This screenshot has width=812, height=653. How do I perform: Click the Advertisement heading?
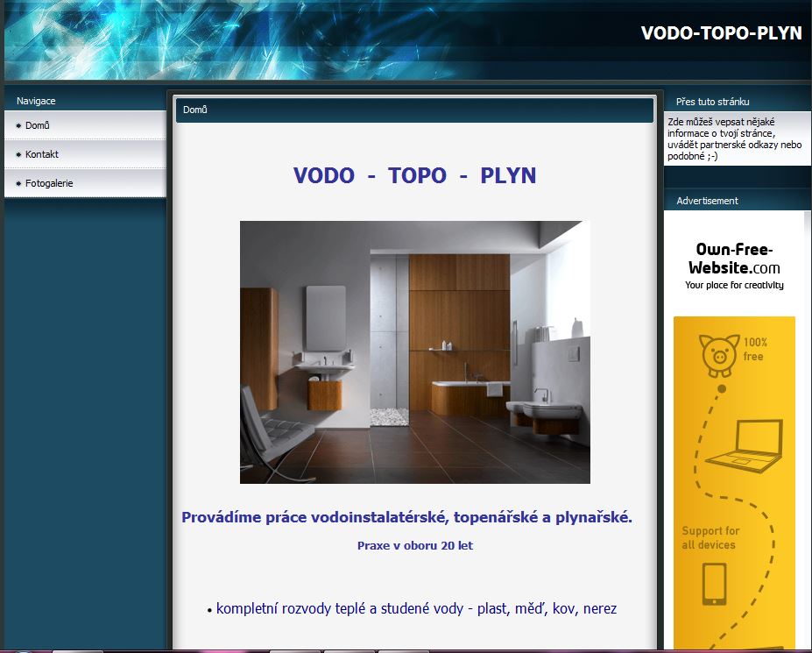click(707, 201)
